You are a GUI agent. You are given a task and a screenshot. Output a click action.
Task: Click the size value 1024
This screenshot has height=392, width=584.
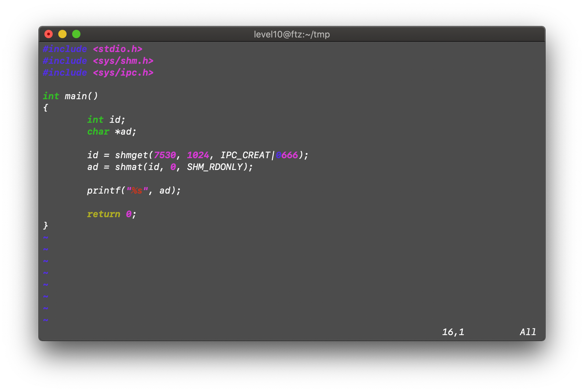198,155
